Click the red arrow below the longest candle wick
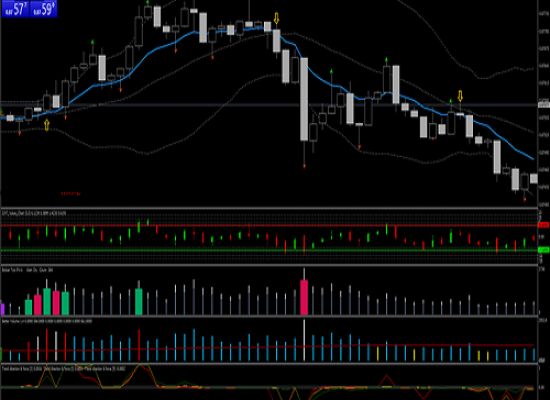Image resolution: width=550 pixels, height=400 pixels. pyautogui.click(x=304, y=166)
